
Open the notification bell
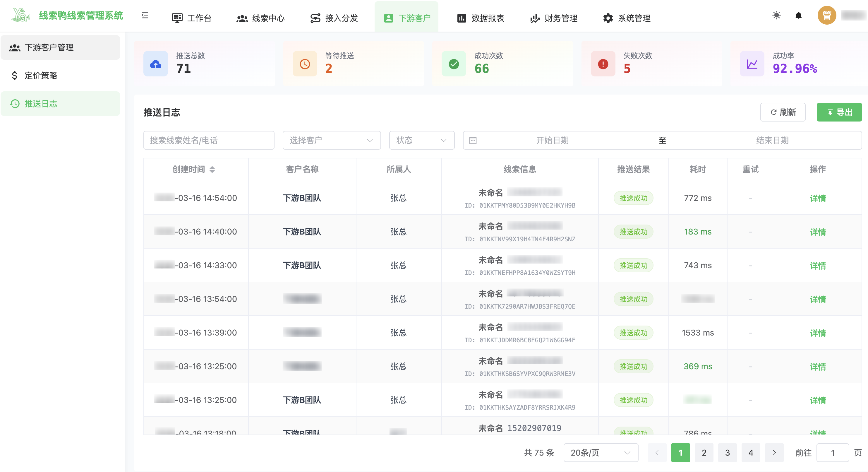click(798, 16)
